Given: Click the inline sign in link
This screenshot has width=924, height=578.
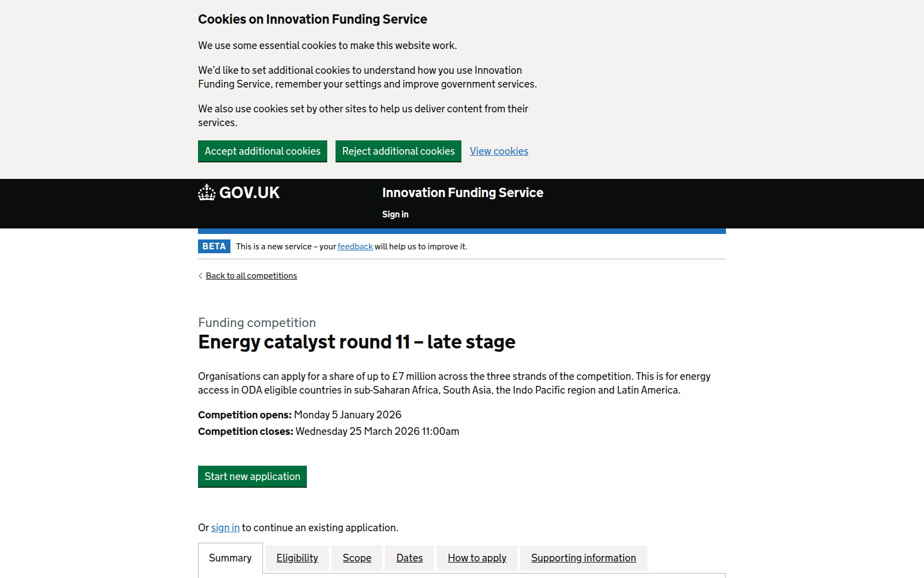Looking at the screenshot, I should pos(226,528).
